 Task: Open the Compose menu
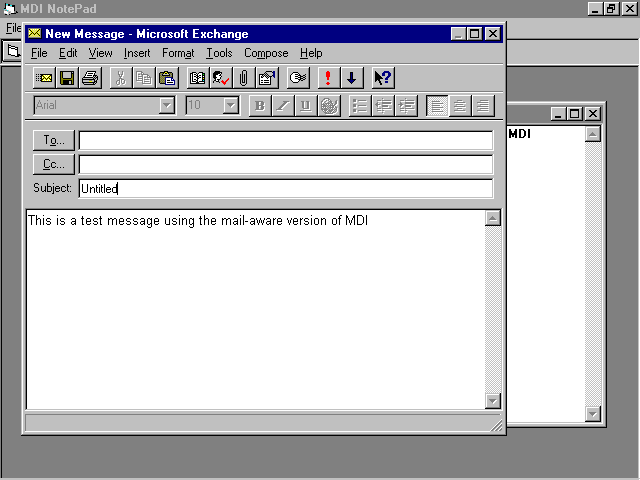[x=266, y=53]
